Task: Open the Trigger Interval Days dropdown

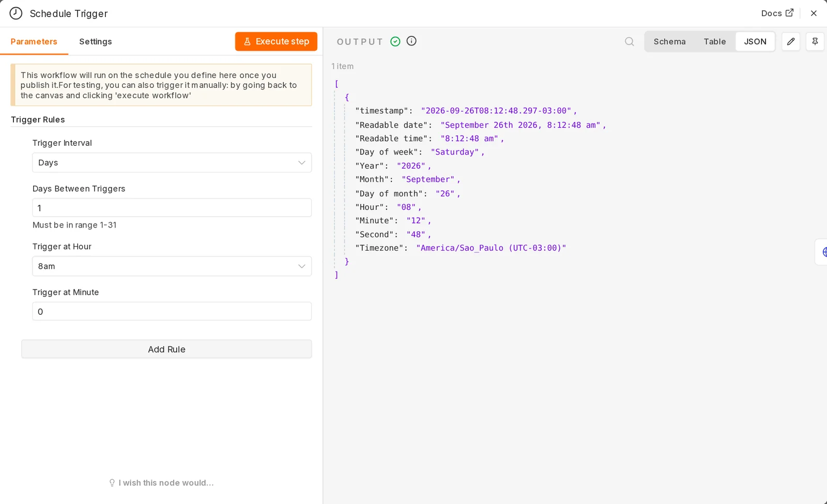Action: pyautogui.click(x=172, y=162)
